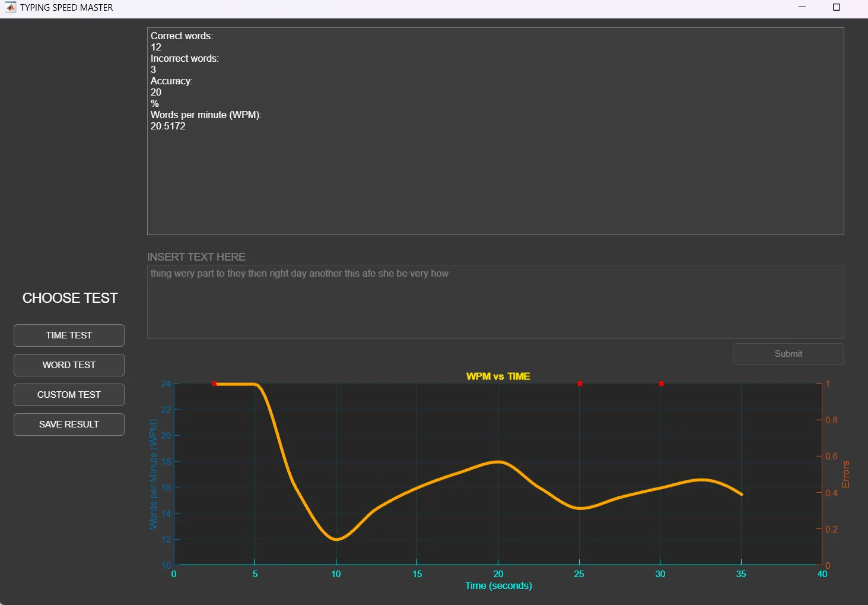Click the 'Errors' right axis label
The image size is (868, 605).
click(x=845, y=474)
